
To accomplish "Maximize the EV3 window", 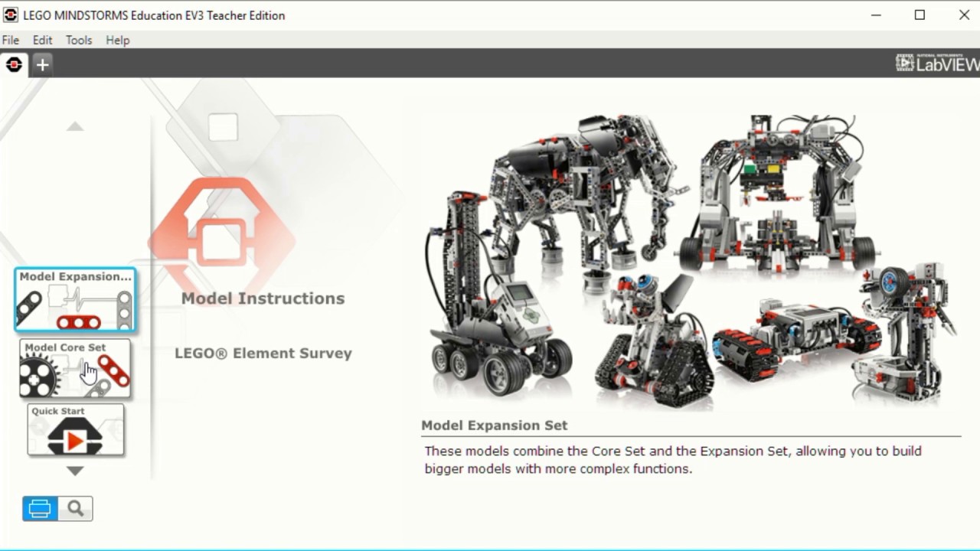I will [920, 15].
